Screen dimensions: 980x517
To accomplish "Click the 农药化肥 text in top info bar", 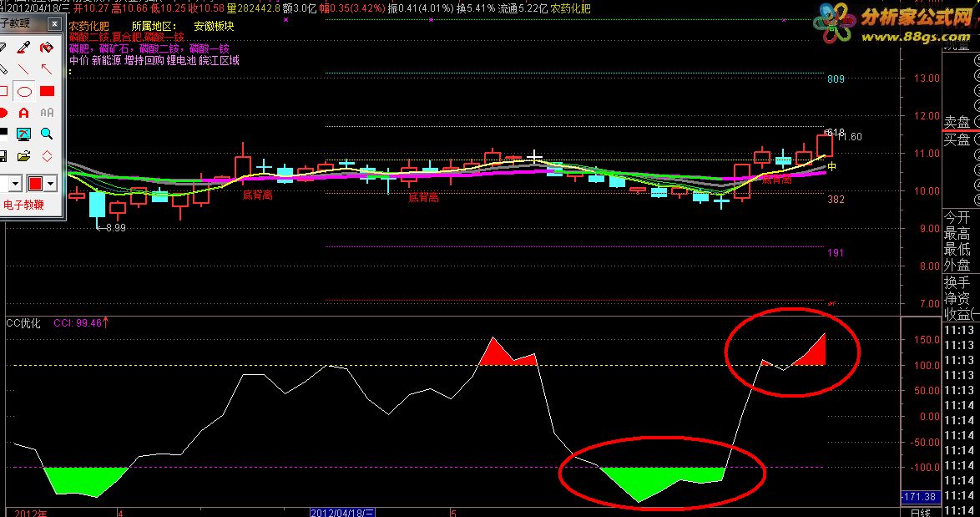I will (x=571, y=8).
